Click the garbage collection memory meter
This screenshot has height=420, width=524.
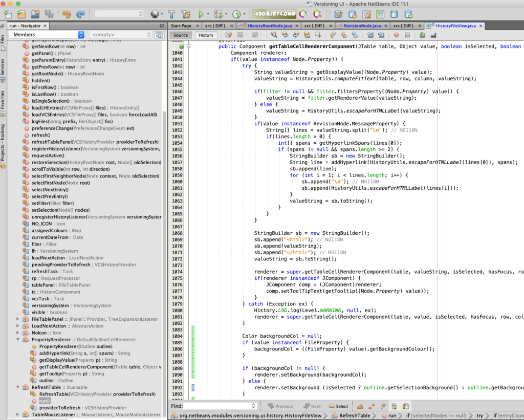[275, 14]
